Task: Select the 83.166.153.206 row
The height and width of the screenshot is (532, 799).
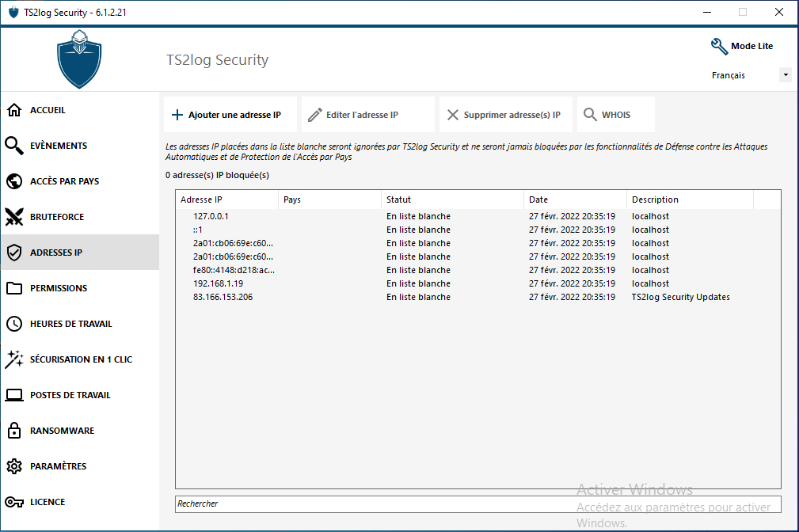Action: (478, 297)
